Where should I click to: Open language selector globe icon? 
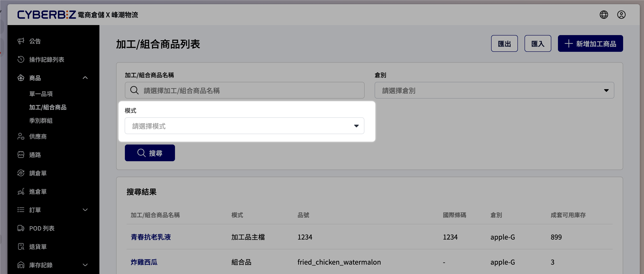tap(604, 15)
